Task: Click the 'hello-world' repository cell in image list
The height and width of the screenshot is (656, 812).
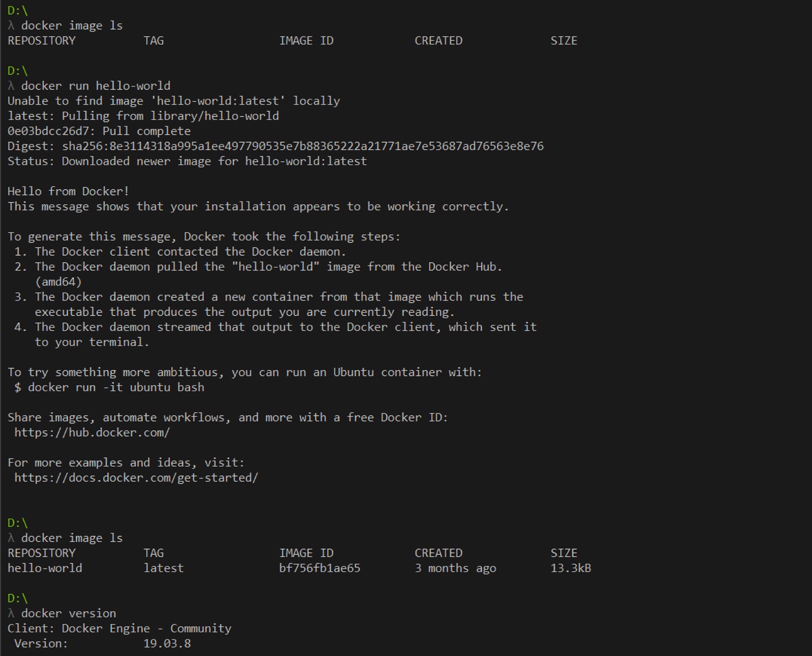Action: pos(45,568)
